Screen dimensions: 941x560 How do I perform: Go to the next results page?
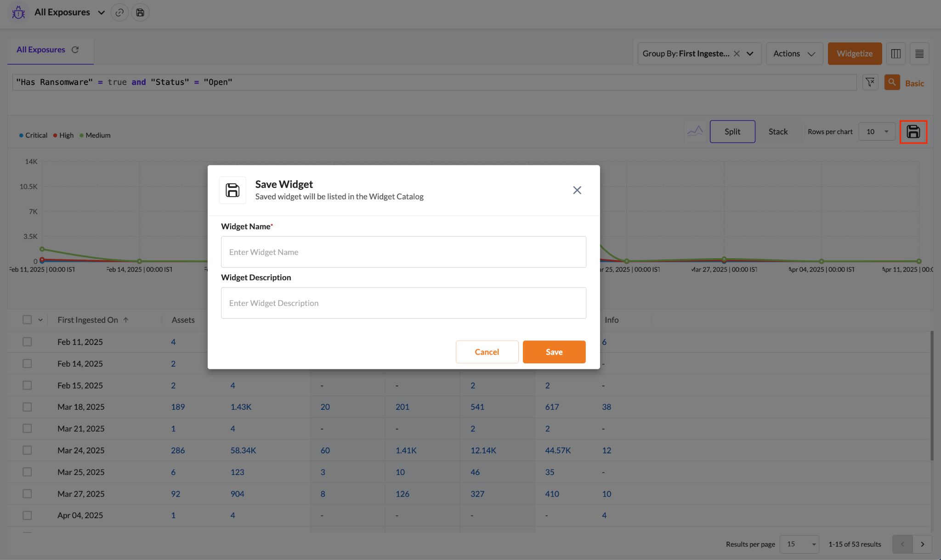(923, 544)
